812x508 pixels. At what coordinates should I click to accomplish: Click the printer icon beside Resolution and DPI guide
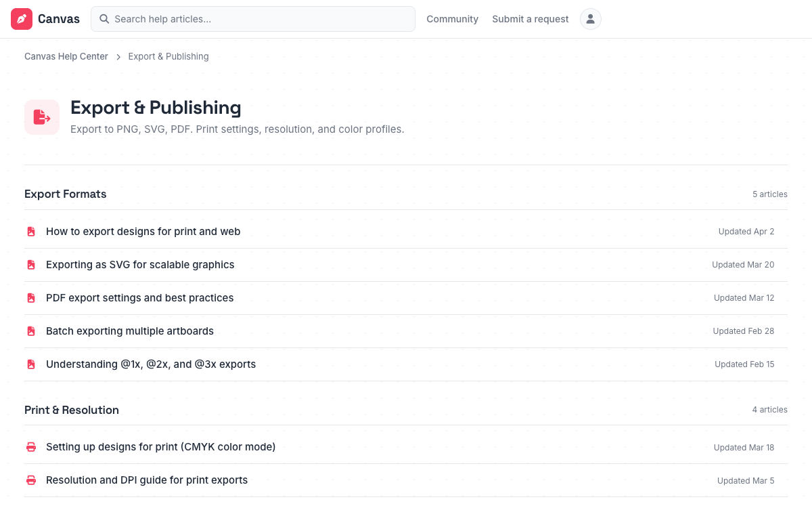pos(31,480)
